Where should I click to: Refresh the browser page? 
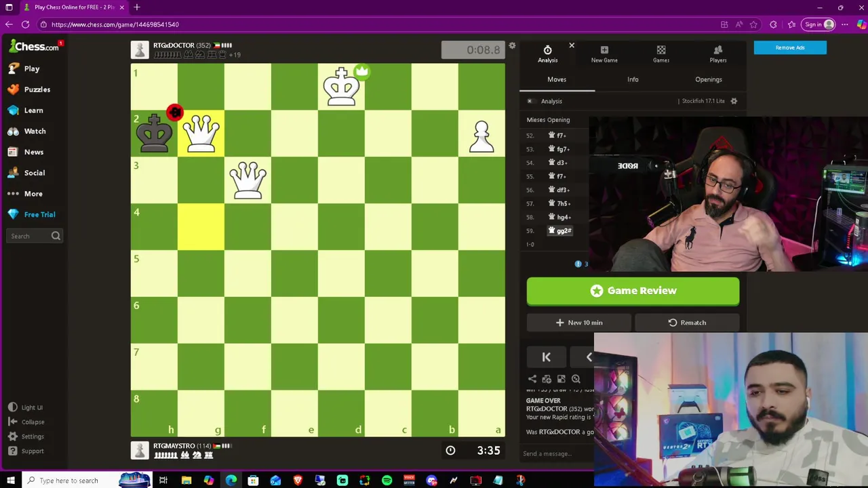click(25, 24)
